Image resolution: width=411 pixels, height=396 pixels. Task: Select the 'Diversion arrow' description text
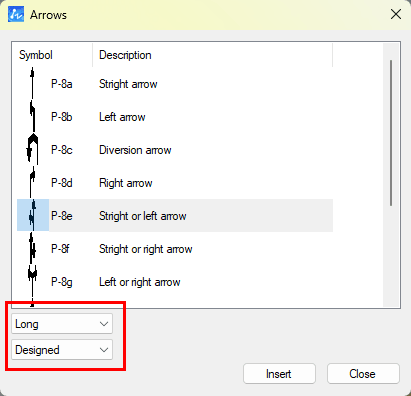135,150
